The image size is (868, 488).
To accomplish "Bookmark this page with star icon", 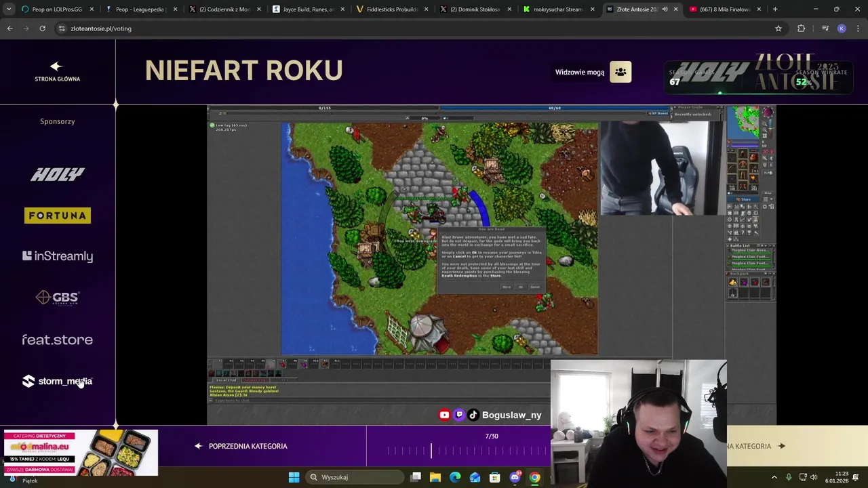I will 778,28.
